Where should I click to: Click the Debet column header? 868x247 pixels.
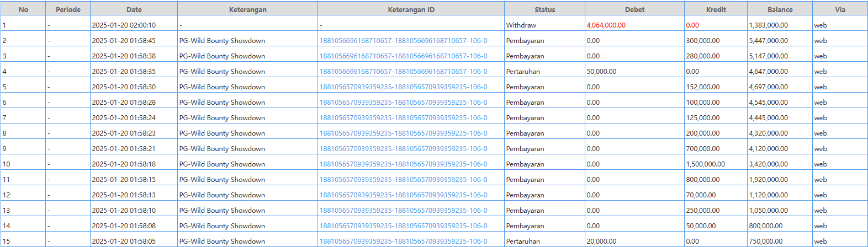635,9
